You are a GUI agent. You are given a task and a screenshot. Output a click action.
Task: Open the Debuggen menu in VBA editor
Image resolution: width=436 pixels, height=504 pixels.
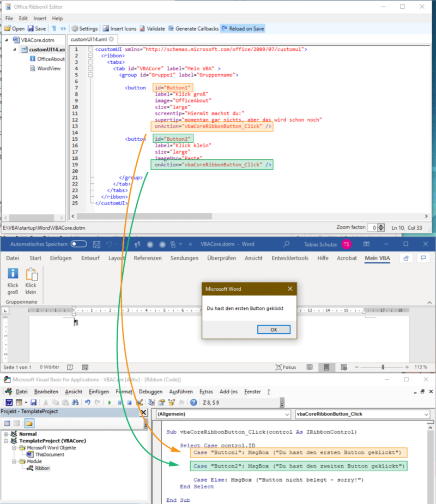[150, 391]
